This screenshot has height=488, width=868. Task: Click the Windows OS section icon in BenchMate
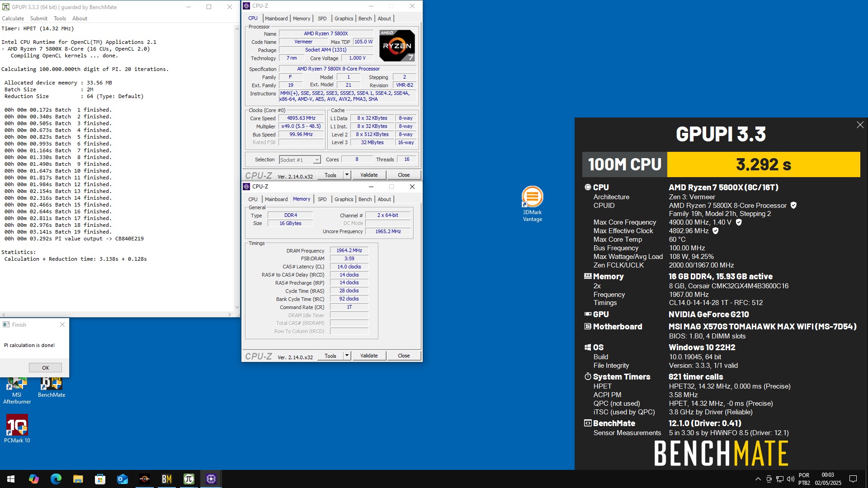click(588, 347)
